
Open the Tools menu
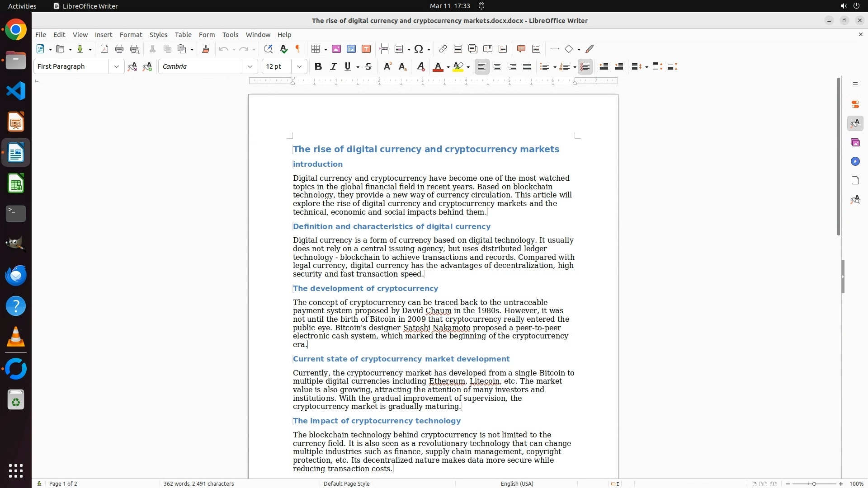(x=230, y=34)
